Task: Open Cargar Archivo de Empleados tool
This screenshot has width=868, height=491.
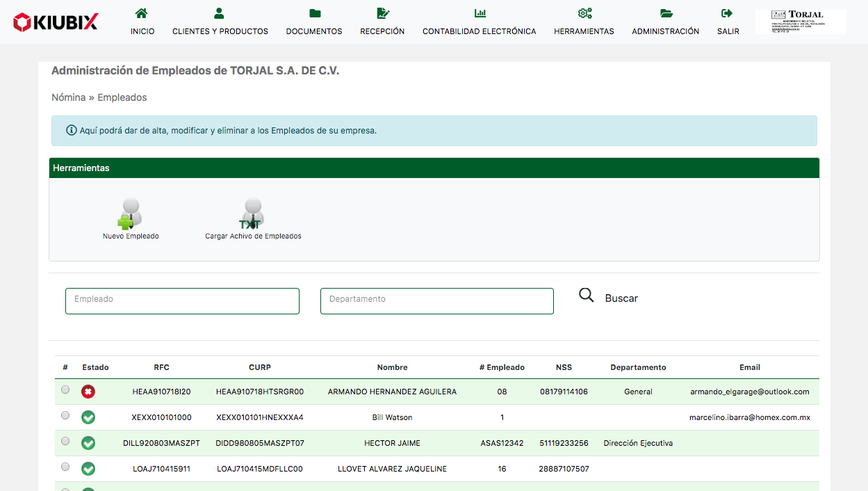Action: pos(253,215)
